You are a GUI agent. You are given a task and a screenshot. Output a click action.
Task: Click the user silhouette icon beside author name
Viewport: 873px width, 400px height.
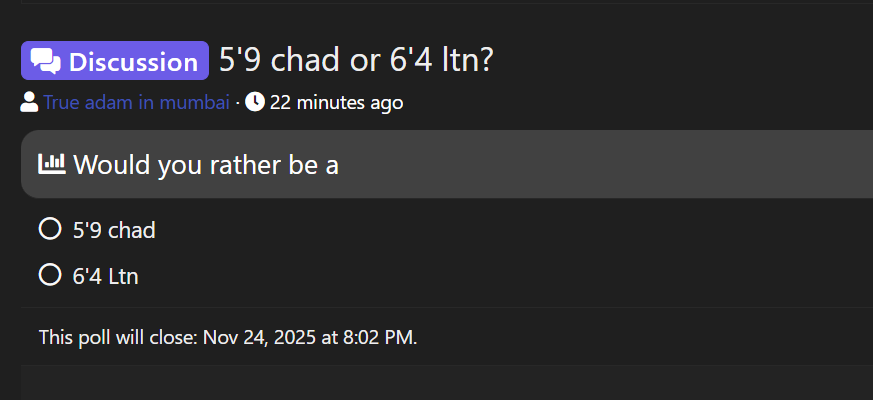30,102
